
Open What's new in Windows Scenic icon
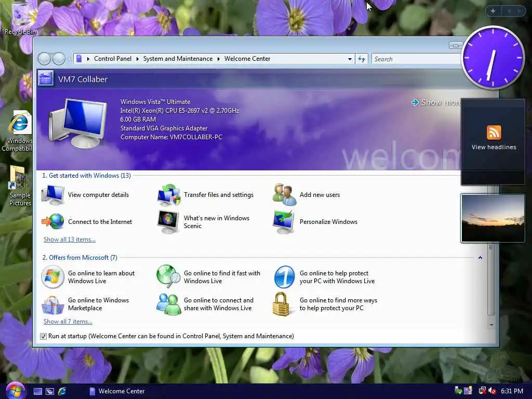click(x=169, y=222)
